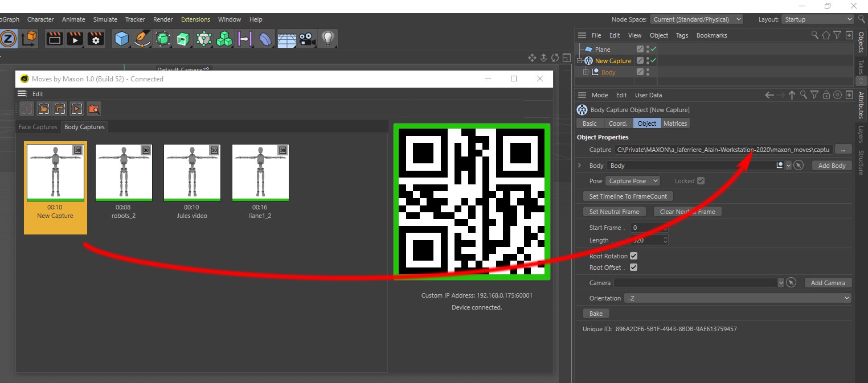The width and height of the screenshot is (868, 383).
Task: Click the Render to Picture Viewer icon
Action: tap(75, 39)
